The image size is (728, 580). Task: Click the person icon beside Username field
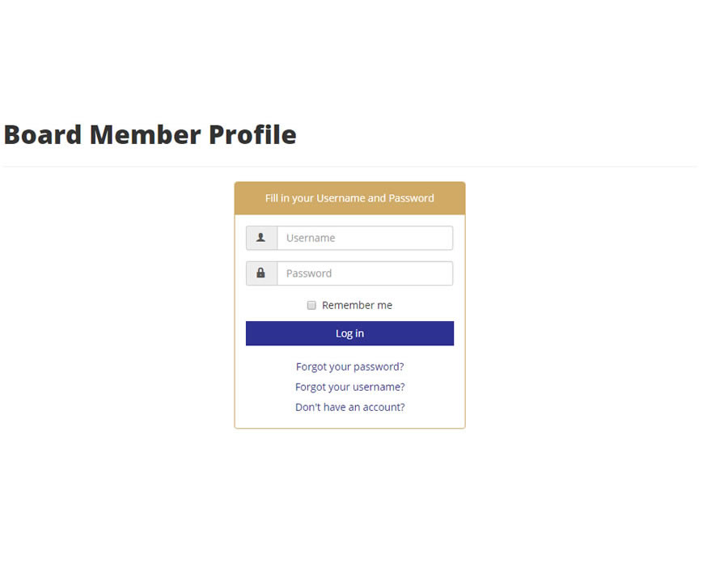pyautogui.click(x=260, y=238)
